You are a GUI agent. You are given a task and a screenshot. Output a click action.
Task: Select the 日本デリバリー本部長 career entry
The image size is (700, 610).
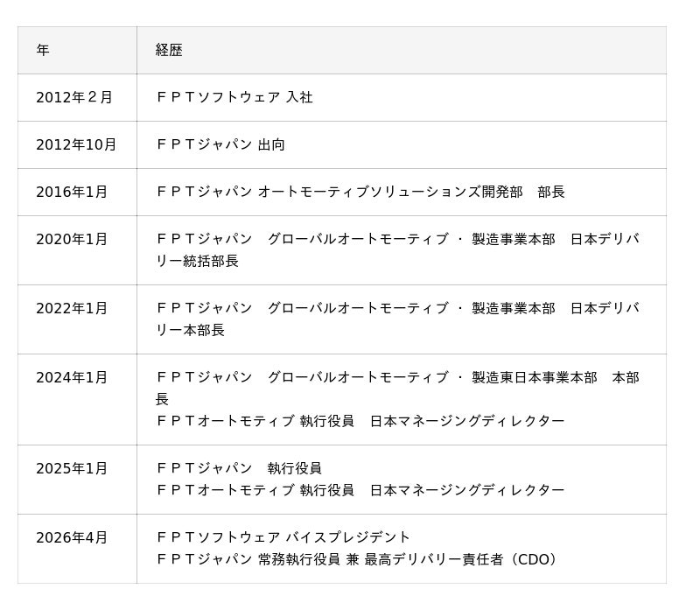(397, 319)
